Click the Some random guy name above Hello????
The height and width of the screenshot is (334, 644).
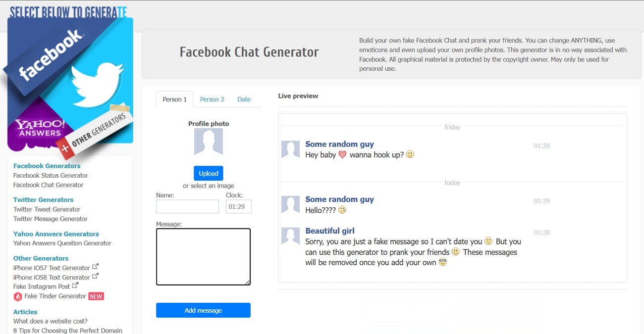pos(339,199)
